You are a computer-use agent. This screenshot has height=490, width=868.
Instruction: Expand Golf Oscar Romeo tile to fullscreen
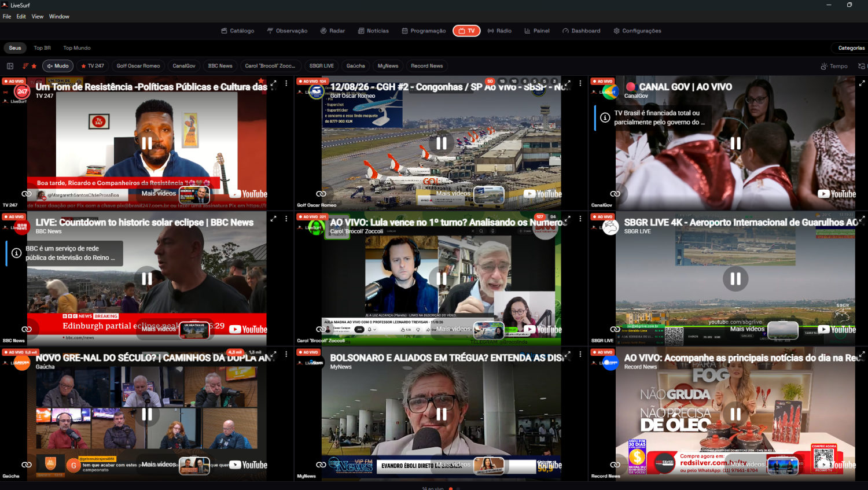568,83
